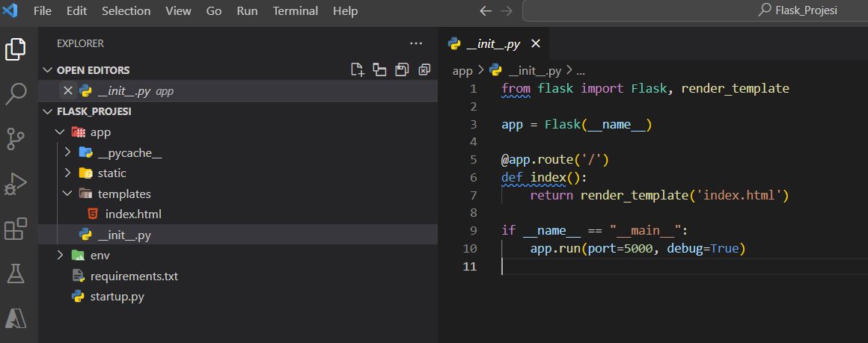Image resolution: width=868 pixels, height=343 pixels.
Task: Expand the env folder
Action: pyautogui.click(x=60, y=256)
